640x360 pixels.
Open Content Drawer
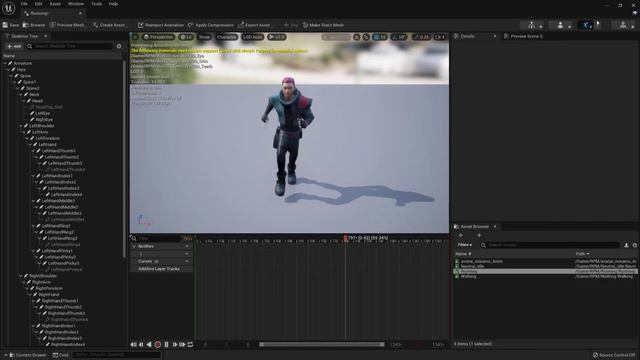28,355
